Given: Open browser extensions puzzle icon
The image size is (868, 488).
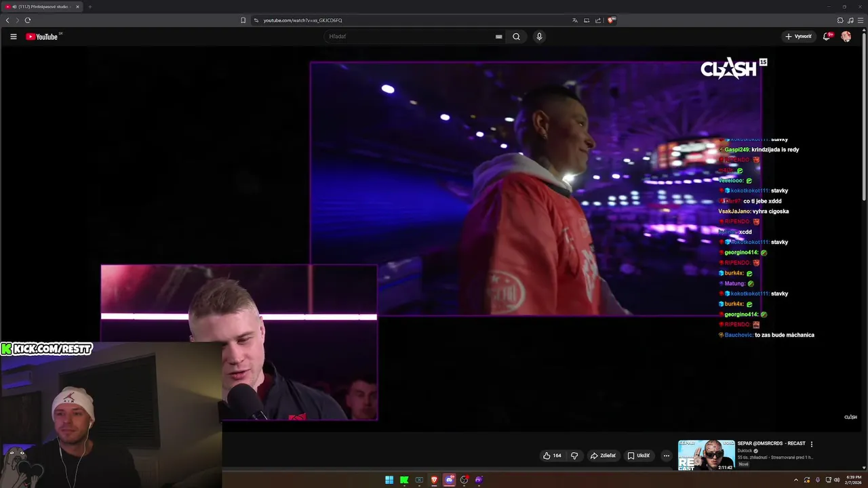Looking at the screenshot, I should coord(840,20).
